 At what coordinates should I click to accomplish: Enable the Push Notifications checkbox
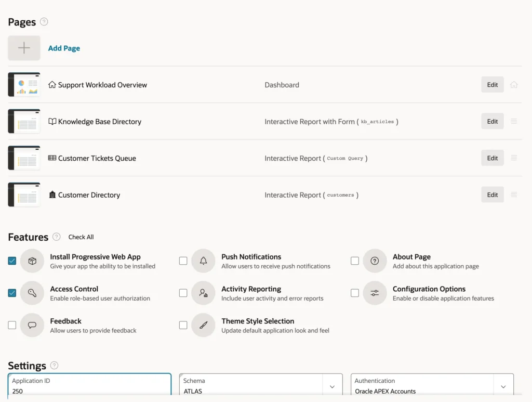(x=183, y=261)
